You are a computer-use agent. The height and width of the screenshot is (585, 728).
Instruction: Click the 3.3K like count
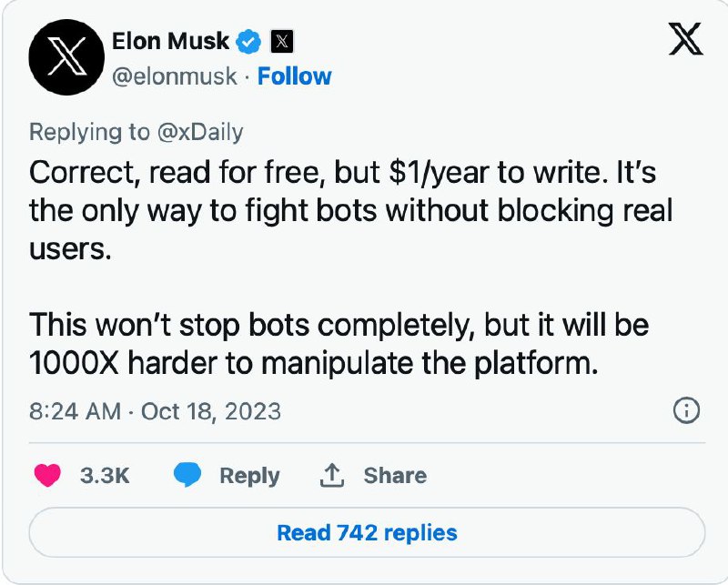(106, 476)
